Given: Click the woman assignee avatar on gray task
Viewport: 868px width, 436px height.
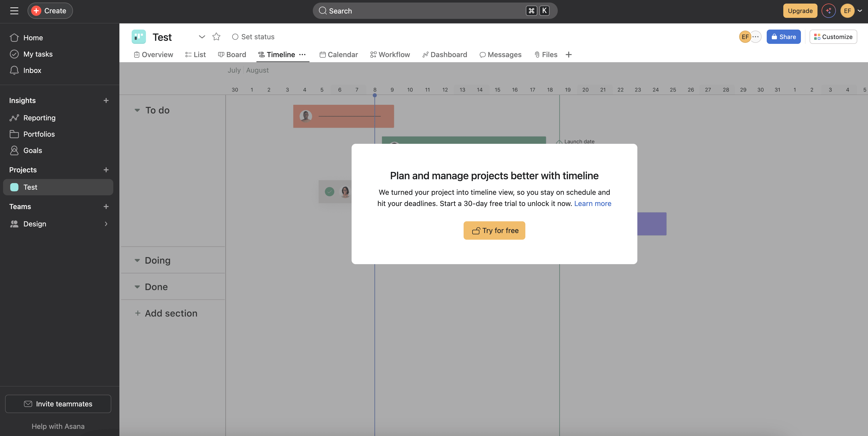Looking at the screenshot, I should point(345,191).
